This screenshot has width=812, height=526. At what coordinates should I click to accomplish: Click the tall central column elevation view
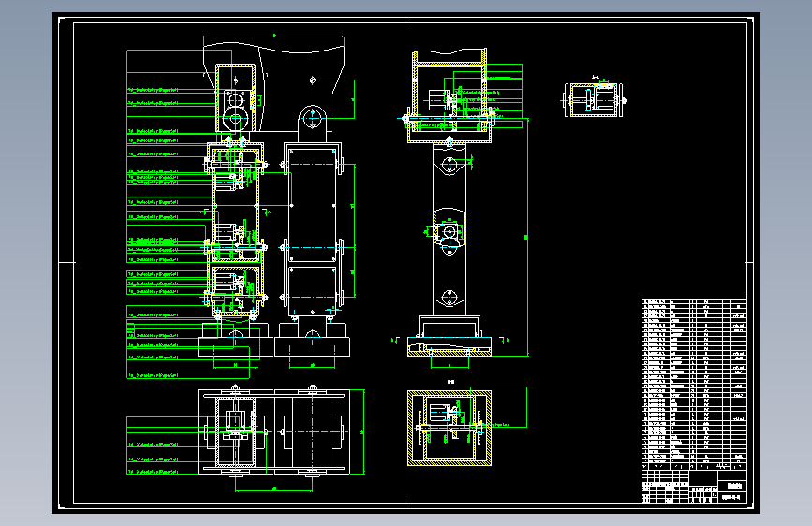pyautogui.click(x=450, y=203)
